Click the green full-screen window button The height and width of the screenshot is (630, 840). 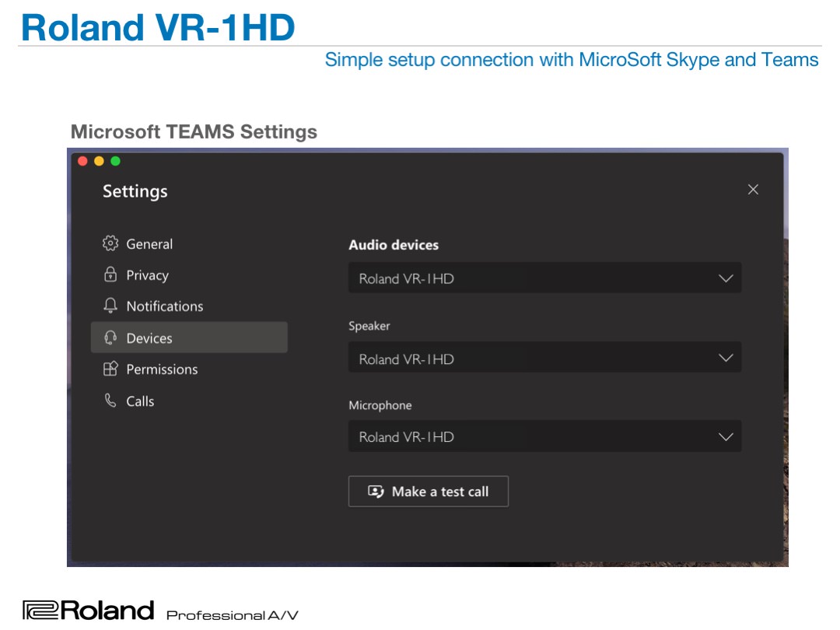pos(115,161)
